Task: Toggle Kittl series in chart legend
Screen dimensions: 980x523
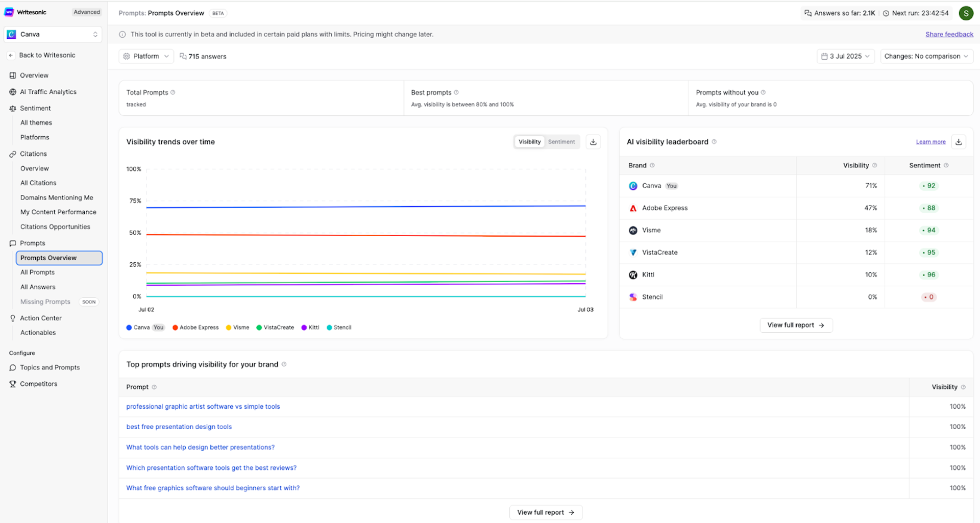Action: tap(310, 328)
